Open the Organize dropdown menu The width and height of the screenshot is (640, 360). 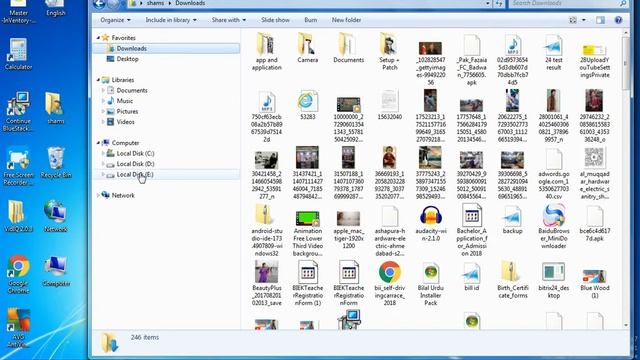pyautogui.click(x=116, y=20)
